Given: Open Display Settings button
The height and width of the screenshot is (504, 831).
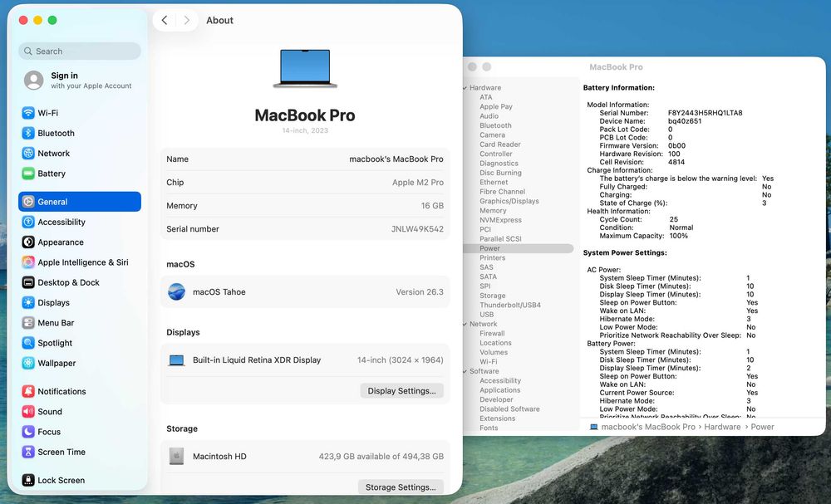Looking at the screenshot, I should coord(401,391).
